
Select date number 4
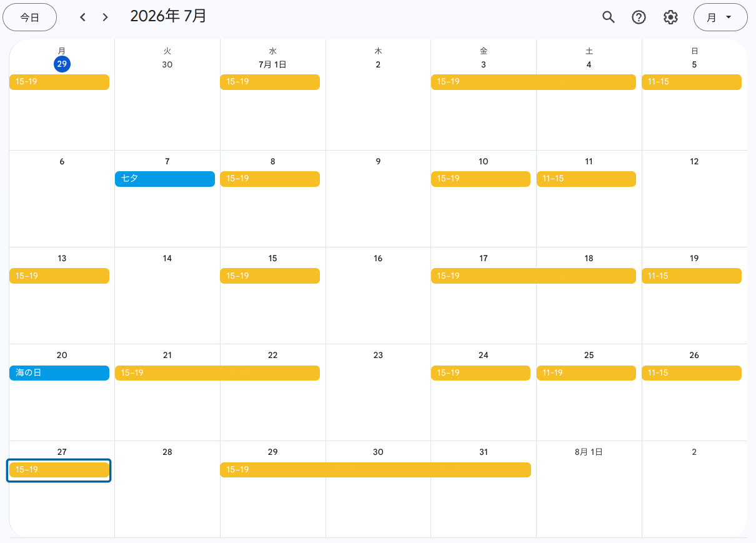[x=589, y=64]
